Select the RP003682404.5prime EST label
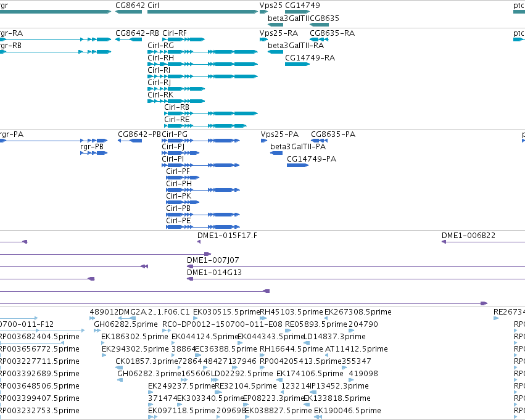Image resolution: width=525 pixels, height=420 pixels. tap(39, 337)
